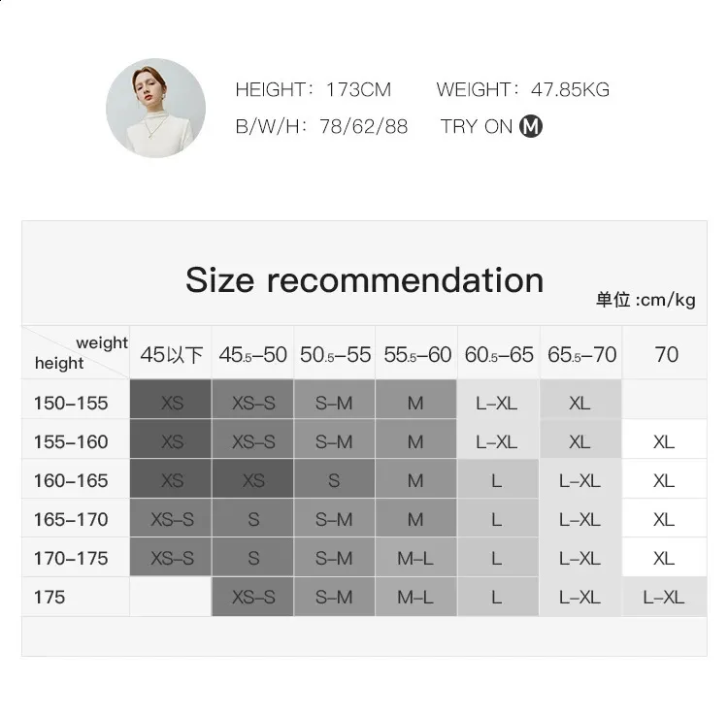The width and height of the screenshot is (728, 715).
Task: Click the Size recommendation heading
Action: click(364, 279)
